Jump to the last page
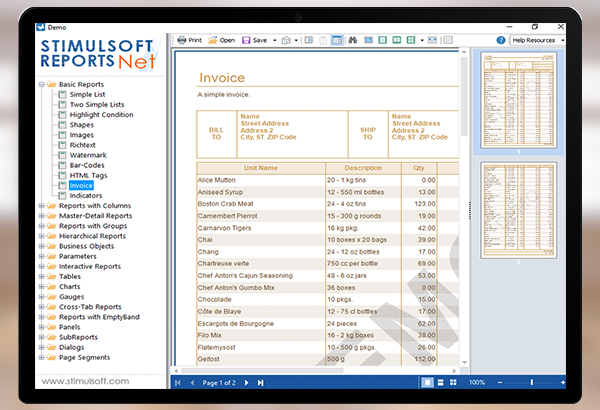Image resolution: width=600 pixels, height=410 pixels. (x=261, y=382)
